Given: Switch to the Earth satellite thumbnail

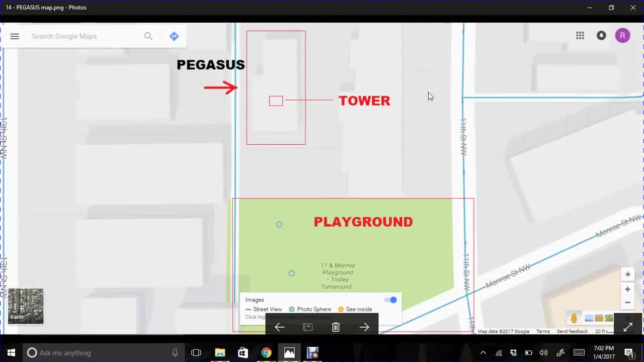Looking at the screenshot, I should click(26, 306).
